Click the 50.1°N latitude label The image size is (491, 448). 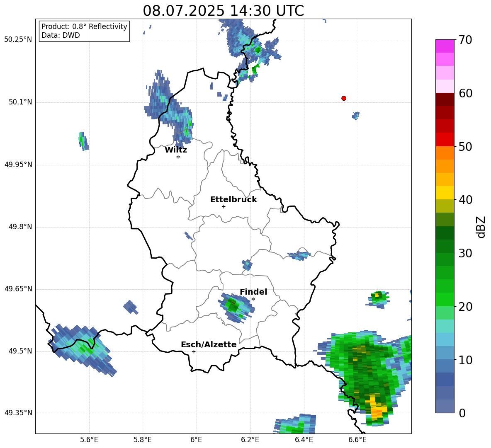pos(20,102)
